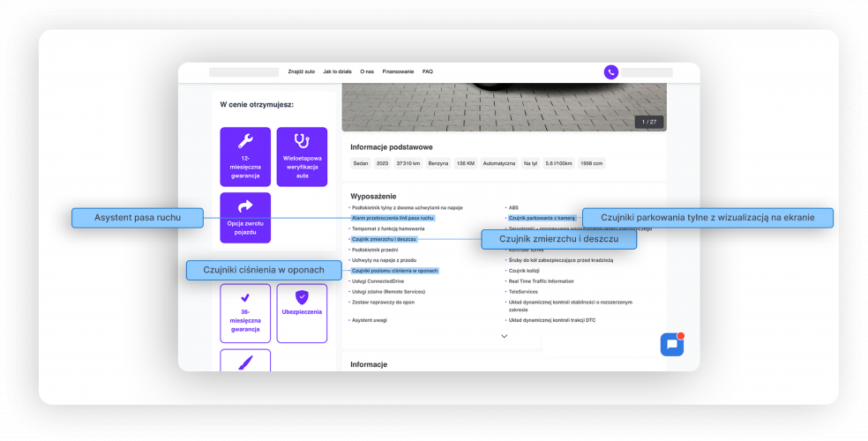Expand the Wyposażenie list with the chevron
Viewport: 868px width, 441px height.
coord(504,336)
